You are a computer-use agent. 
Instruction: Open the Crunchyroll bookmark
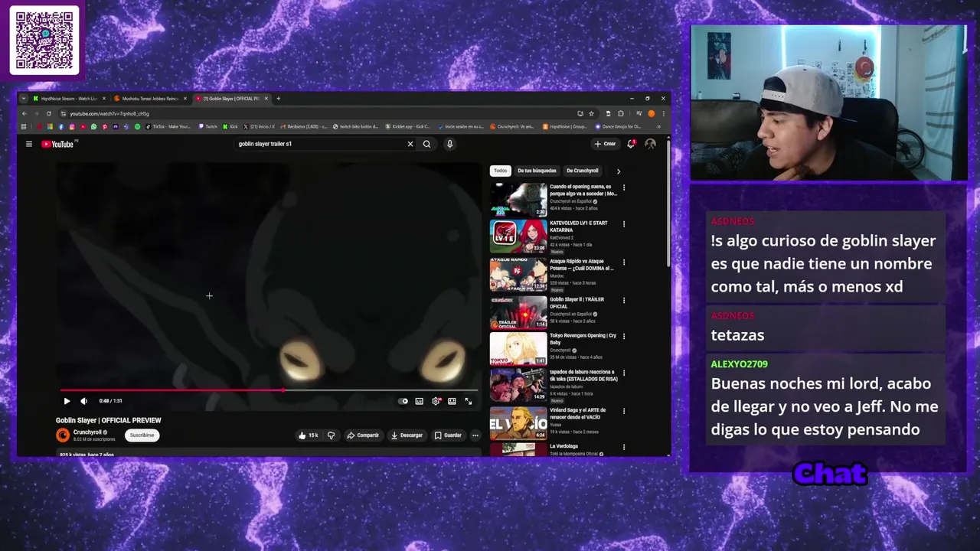pyautogui.click(x=513, y=126)
